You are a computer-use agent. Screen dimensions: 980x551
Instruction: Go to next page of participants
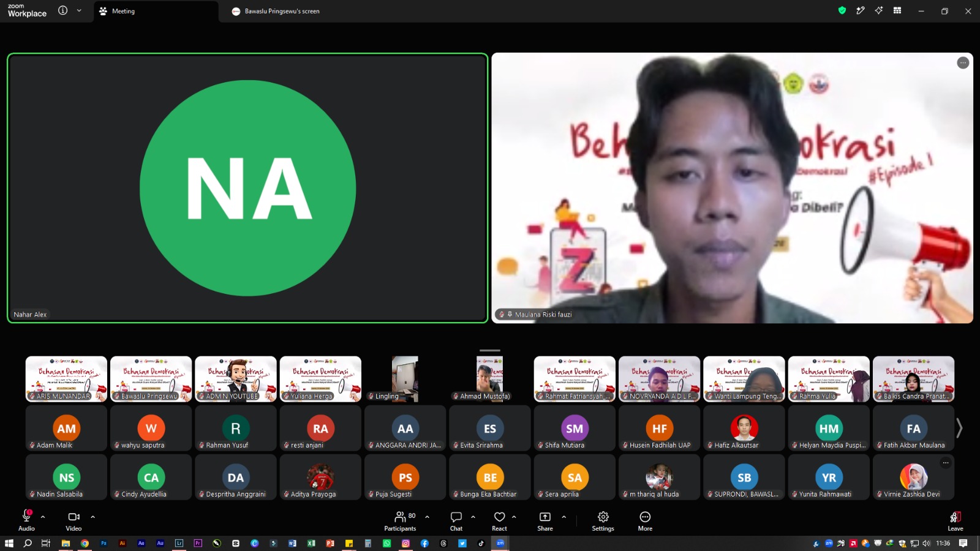960,428
